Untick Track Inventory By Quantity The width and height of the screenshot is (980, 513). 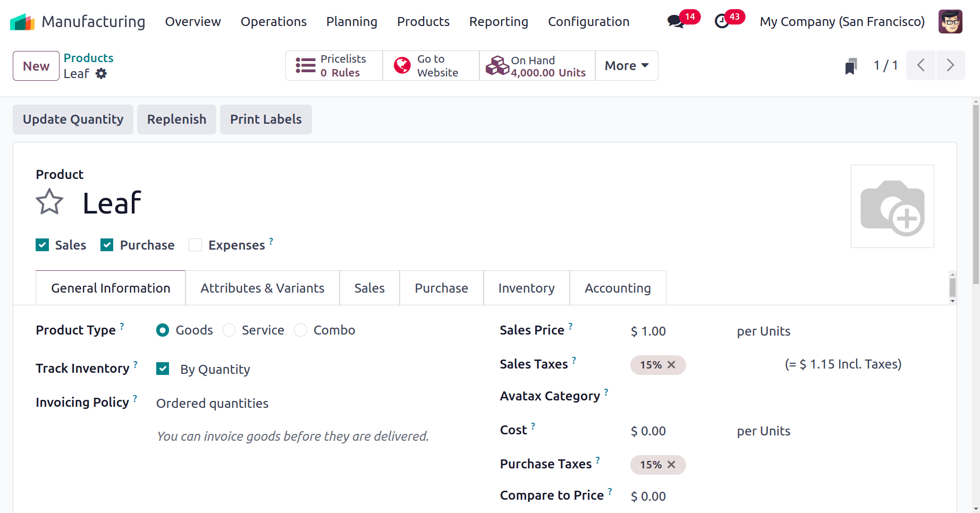click(163, 369)
